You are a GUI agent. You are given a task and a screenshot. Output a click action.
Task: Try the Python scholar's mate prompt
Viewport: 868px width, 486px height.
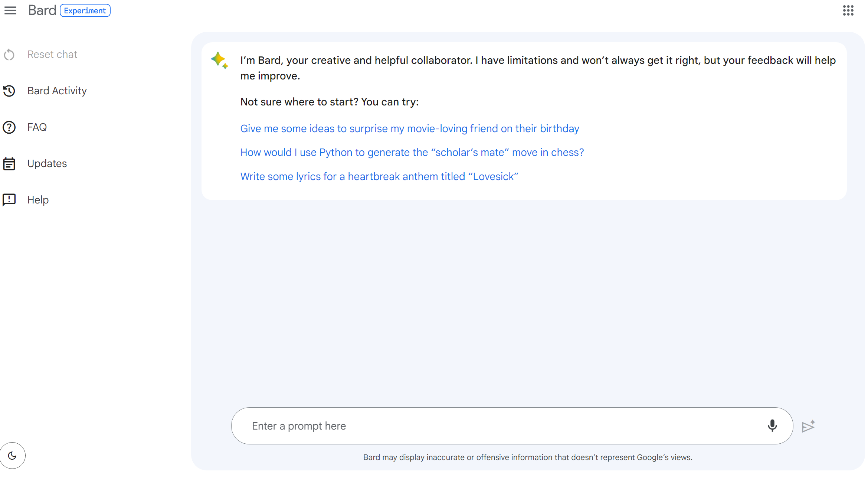[412, 153]
